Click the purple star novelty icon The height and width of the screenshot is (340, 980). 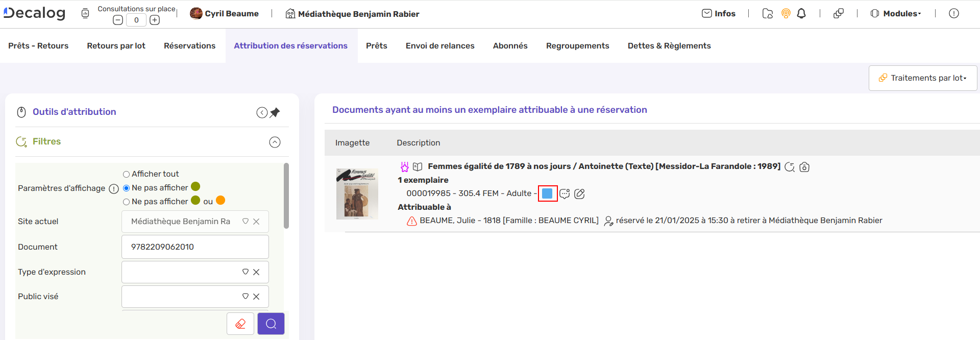click(x=404, y=166)
